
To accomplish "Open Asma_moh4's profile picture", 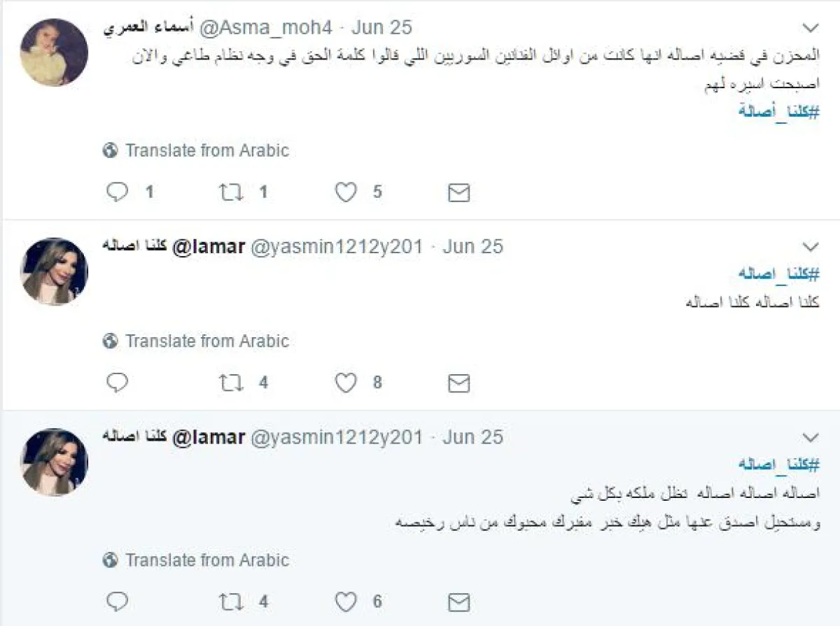I will (54, 52).
